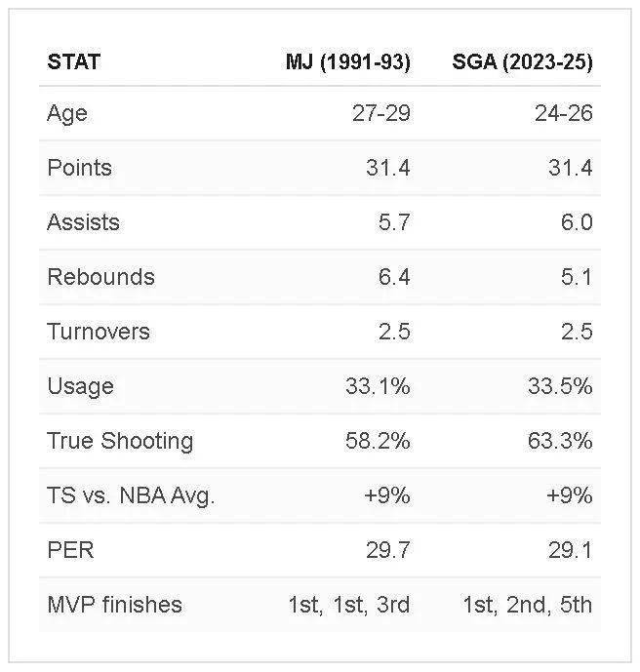Click the Rebounds row label

tap(100, 276)
